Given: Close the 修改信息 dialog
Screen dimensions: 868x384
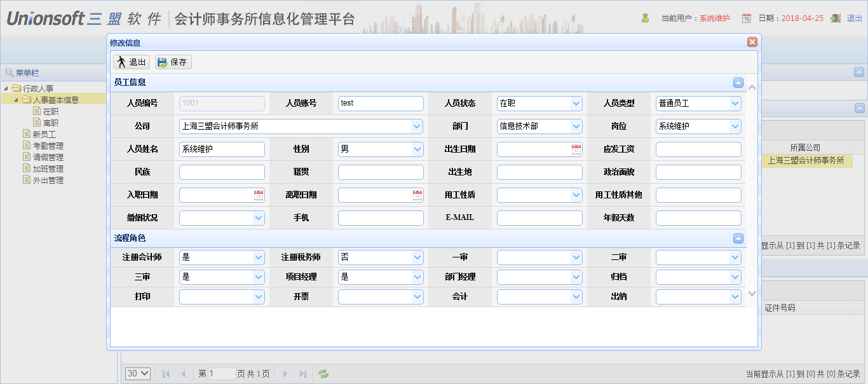Looking at the screenshot, I should (752, 42).
